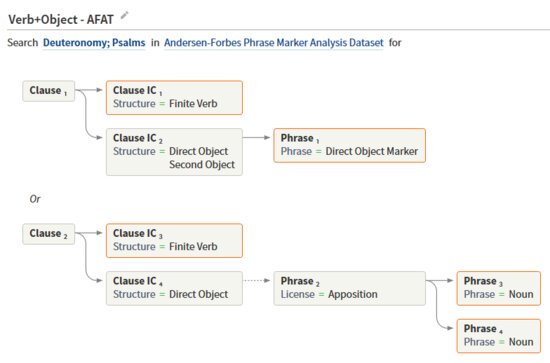Select Clause IC 3 Finite Verb node
The height and width of the screenshot is (363, 550).
[174, 241]
